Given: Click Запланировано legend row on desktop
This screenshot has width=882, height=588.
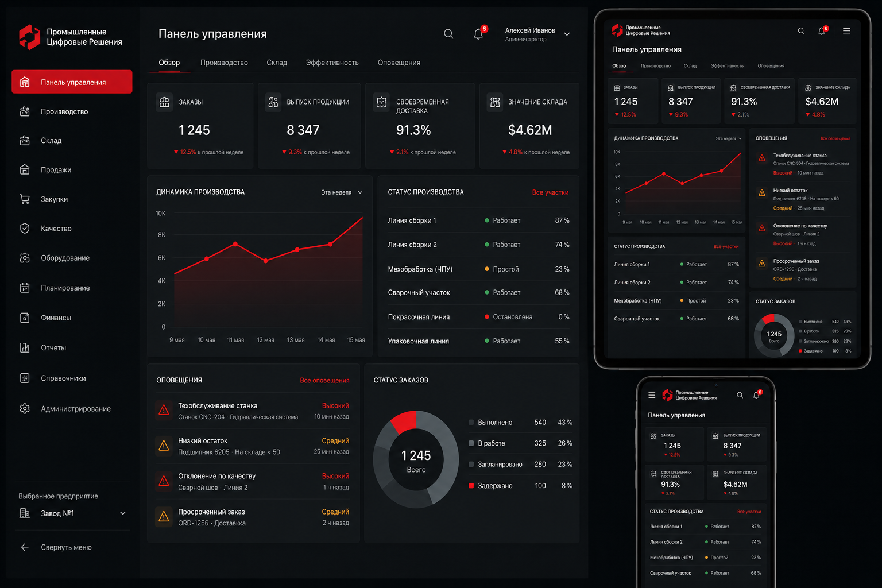Looking at the screenshot, I should pyautogui.click(x=520, y=465).
